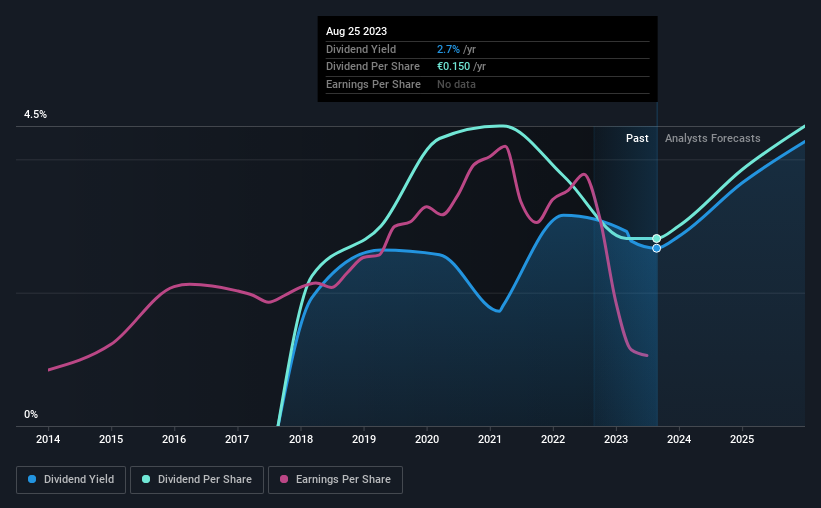
Task: Click the €0.150 dividend per share value
Action: pyautogui.click(x=455, y=67)
